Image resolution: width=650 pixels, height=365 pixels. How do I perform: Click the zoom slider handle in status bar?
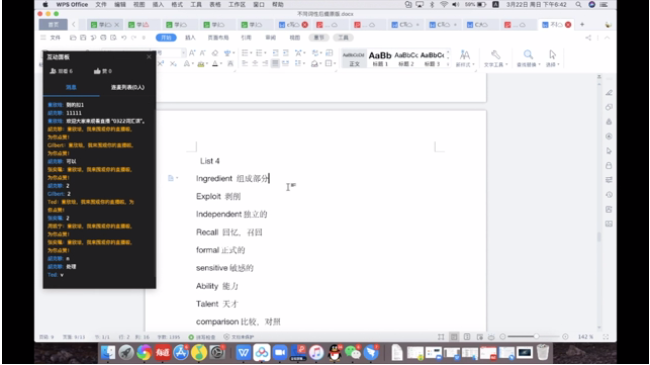pos(536,336)
